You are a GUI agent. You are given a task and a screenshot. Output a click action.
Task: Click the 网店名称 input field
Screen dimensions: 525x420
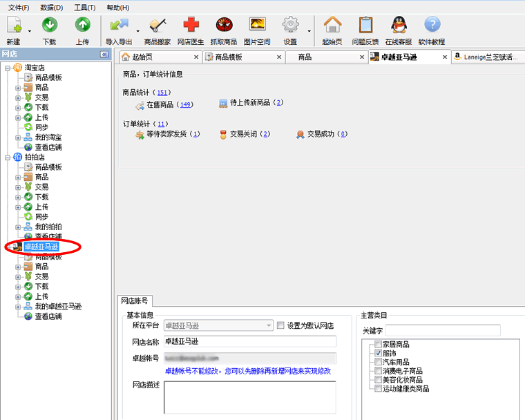point(250,342)
